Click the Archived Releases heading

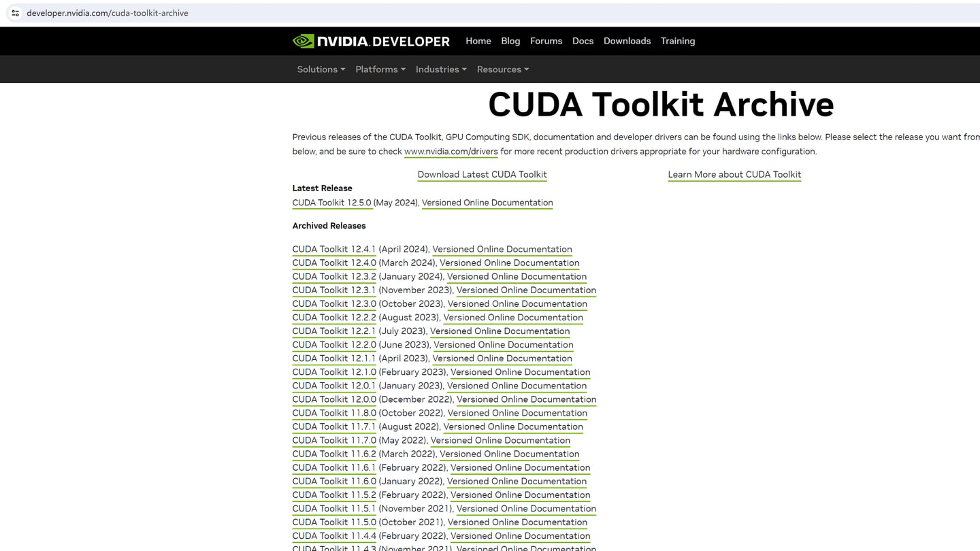tap(329, 226)
